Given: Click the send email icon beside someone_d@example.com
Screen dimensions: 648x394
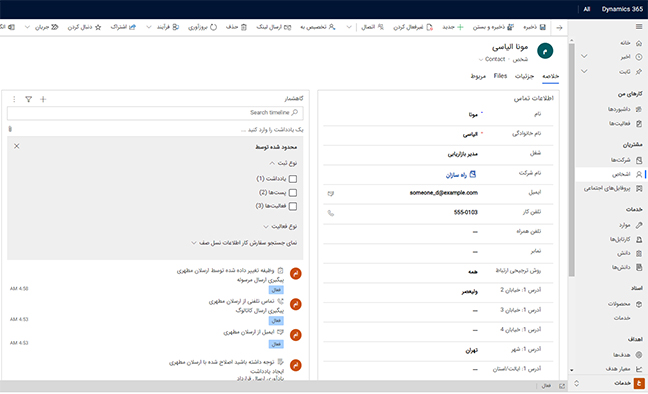Looking at the screenshot, I should pyautogui.click(x=331, y=193).
